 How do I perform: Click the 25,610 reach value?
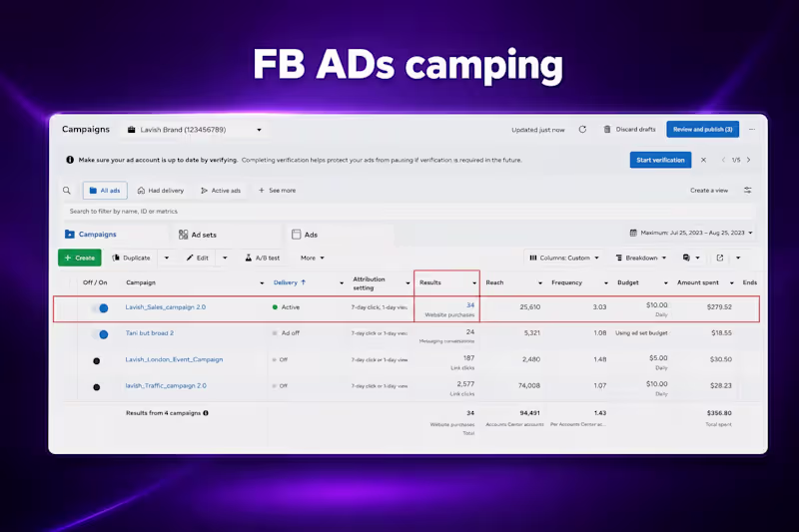pos(530,307)
